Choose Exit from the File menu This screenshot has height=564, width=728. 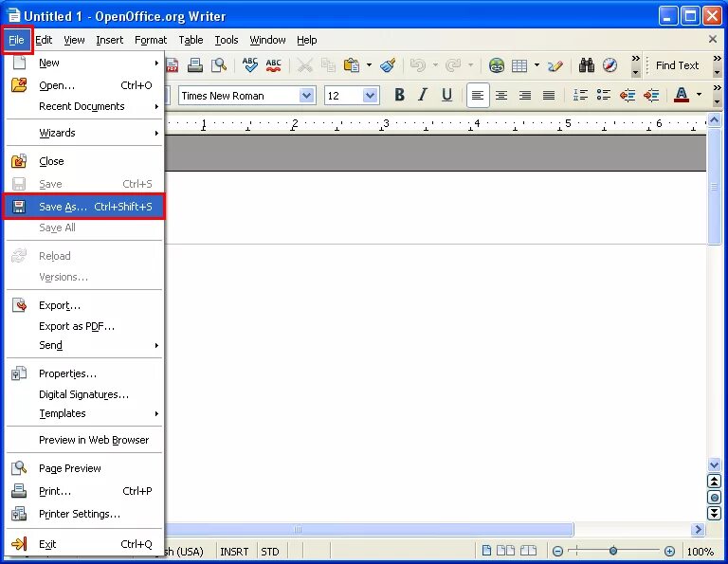(84, 544)
